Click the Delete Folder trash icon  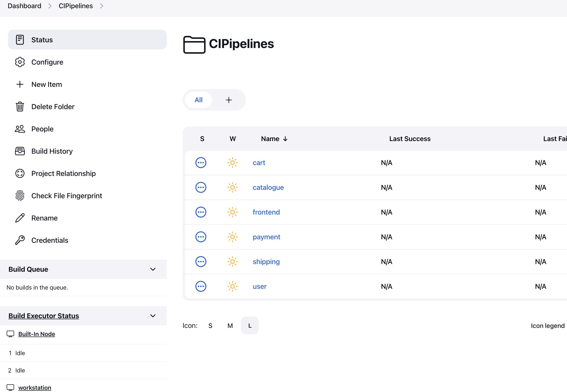[x=20, y=106]
